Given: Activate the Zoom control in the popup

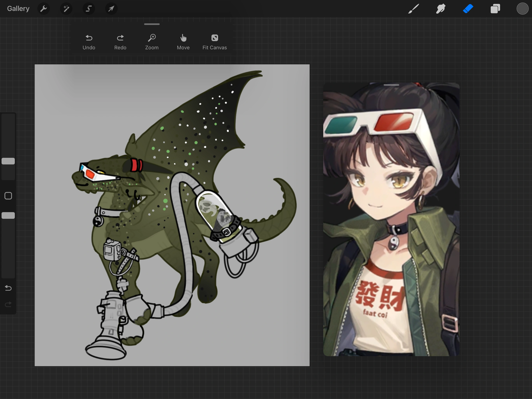Looking at the screenshot, I should [x=152, y=41].
